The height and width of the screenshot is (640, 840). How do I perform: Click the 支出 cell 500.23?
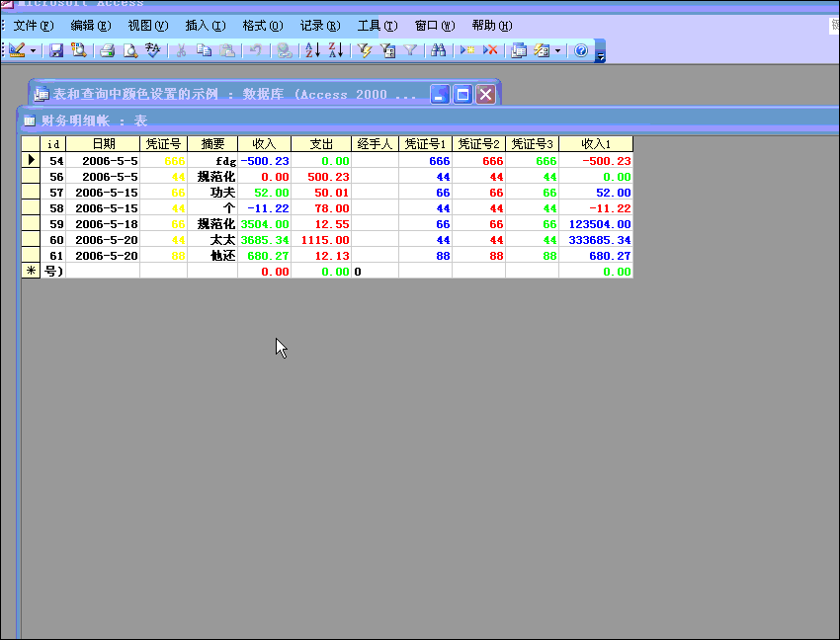click(x=321, y=177)
